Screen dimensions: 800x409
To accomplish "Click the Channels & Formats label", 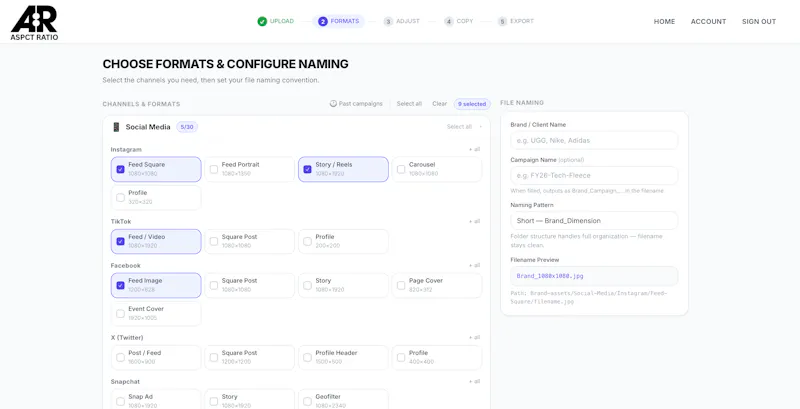I will (141, 104).
